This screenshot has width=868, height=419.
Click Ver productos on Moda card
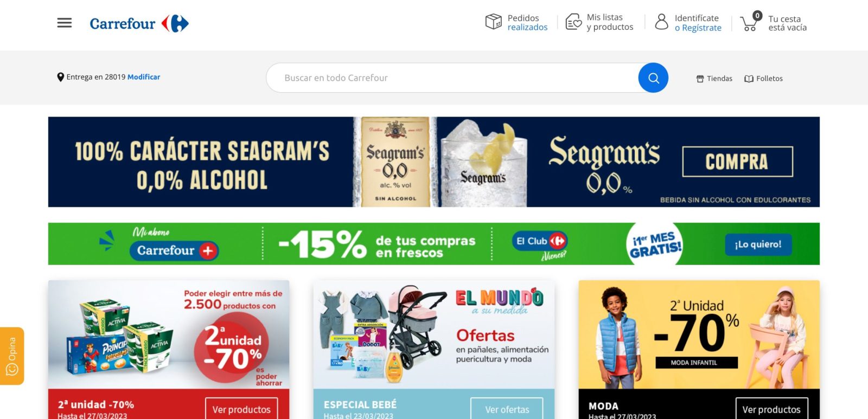click(771, 409)
